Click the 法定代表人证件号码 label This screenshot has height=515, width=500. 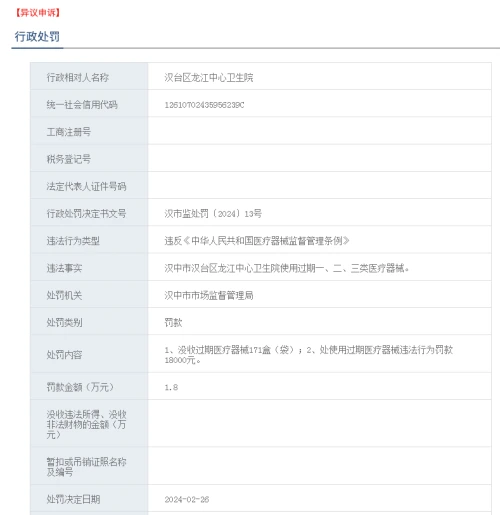pyautogui.click(x=86, y=186)
